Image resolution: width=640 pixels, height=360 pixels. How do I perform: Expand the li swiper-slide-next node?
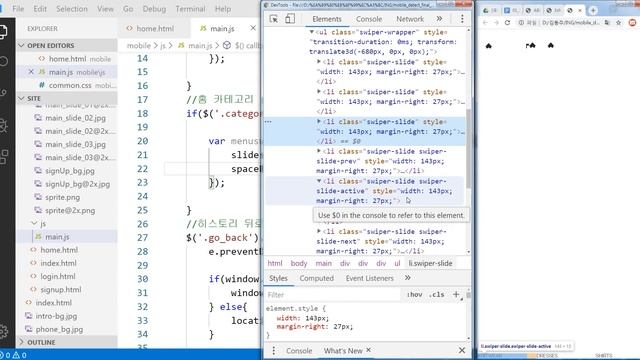click(319, 231)
